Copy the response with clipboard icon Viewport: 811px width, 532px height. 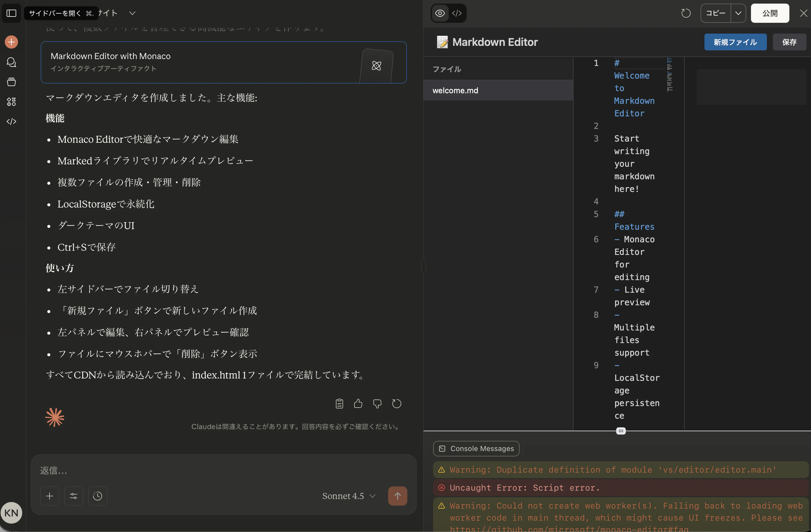339,404
